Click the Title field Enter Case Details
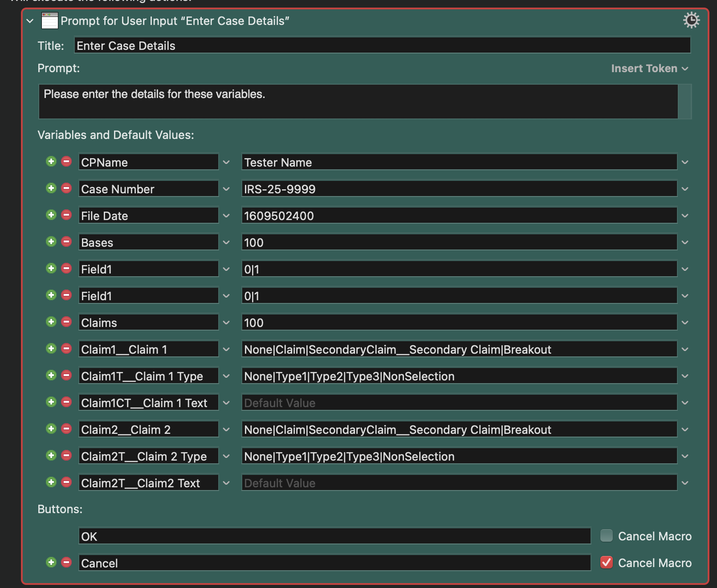This screenshot has height=588, width=717. pos(382,45)
